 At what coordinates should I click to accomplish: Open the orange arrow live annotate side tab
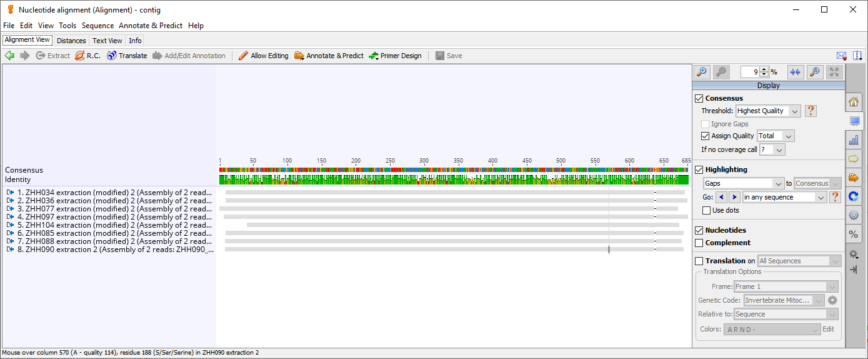point(854,178)
